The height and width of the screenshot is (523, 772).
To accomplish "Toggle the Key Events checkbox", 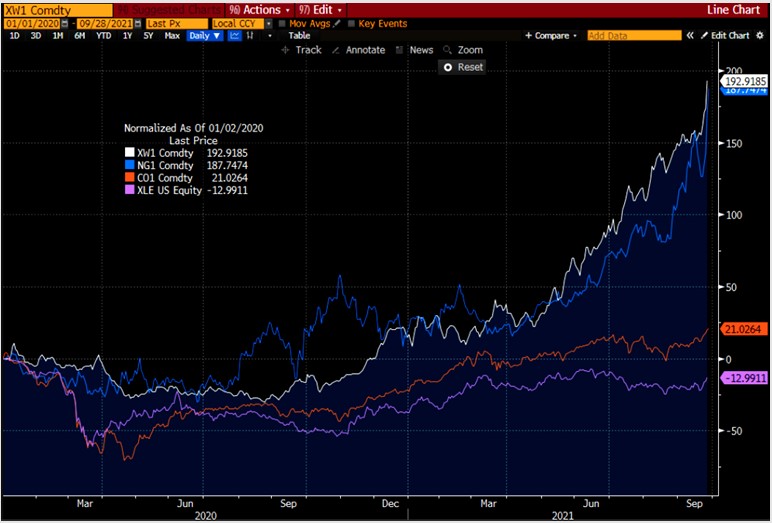I will (351, 22).
